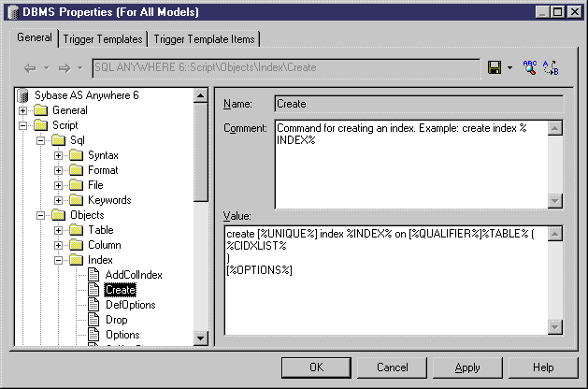Open the Trigger Templates tab

point(103,39)
